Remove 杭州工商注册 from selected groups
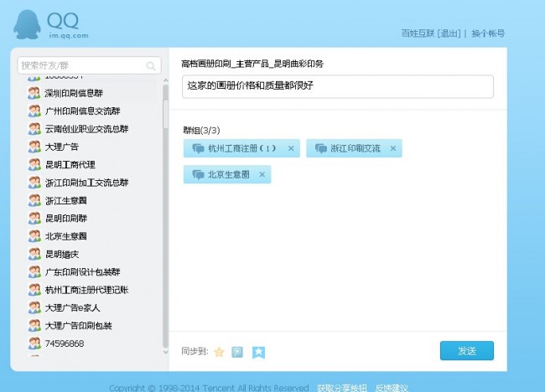Screen dimensions: 545x392 291,148
